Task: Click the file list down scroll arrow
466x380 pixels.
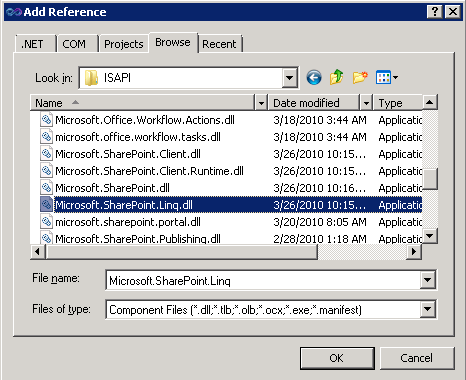Action: pyautogui.click(x=430, y=236)
